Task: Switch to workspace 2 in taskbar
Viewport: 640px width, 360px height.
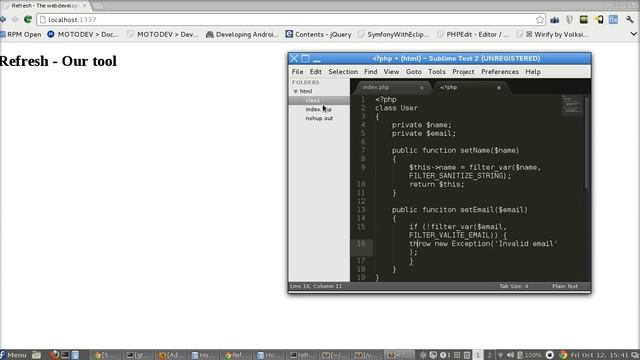Action: pyautogui.click(x=489, y=355)
